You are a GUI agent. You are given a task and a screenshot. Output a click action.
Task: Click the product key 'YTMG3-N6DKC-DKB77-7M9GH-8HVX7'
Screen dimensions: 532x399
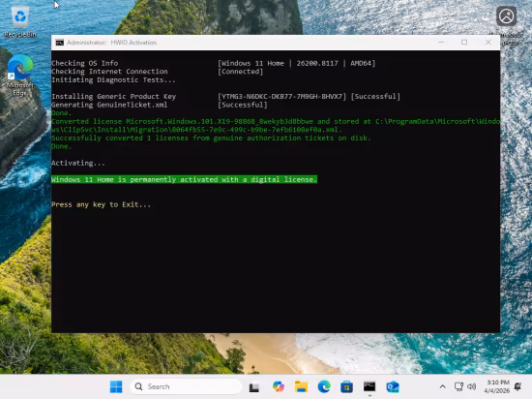[281, 97]
